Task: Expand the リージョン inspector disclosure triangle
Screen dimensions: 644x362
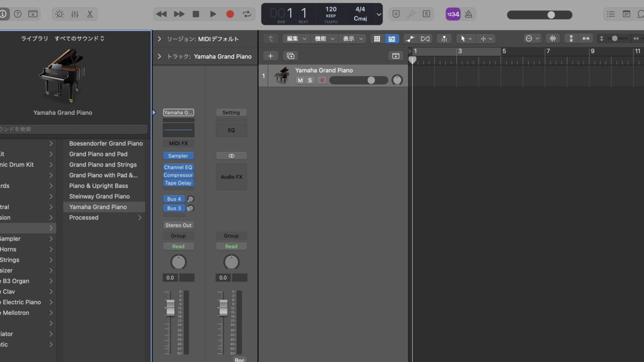Action: [x=159, y=39]
